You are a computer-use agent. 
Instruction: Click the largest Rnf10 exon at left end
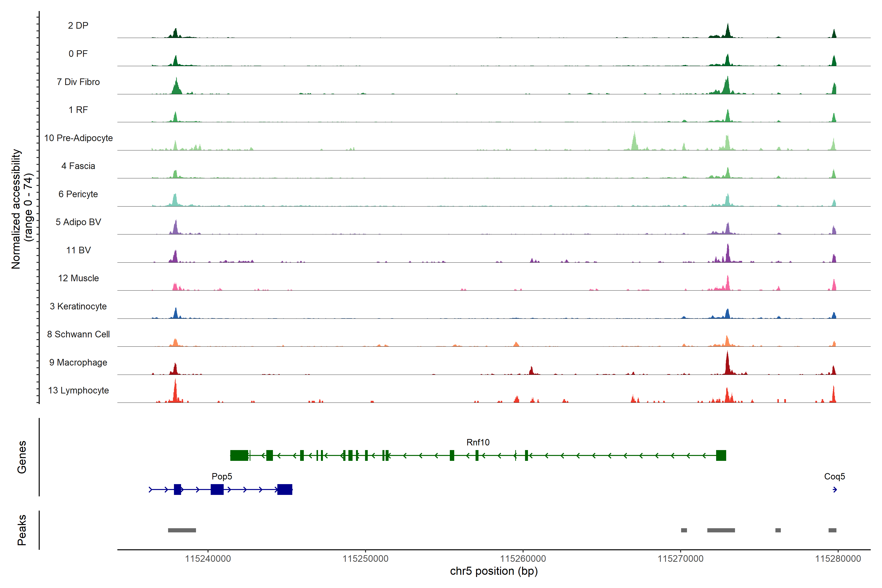239,456
